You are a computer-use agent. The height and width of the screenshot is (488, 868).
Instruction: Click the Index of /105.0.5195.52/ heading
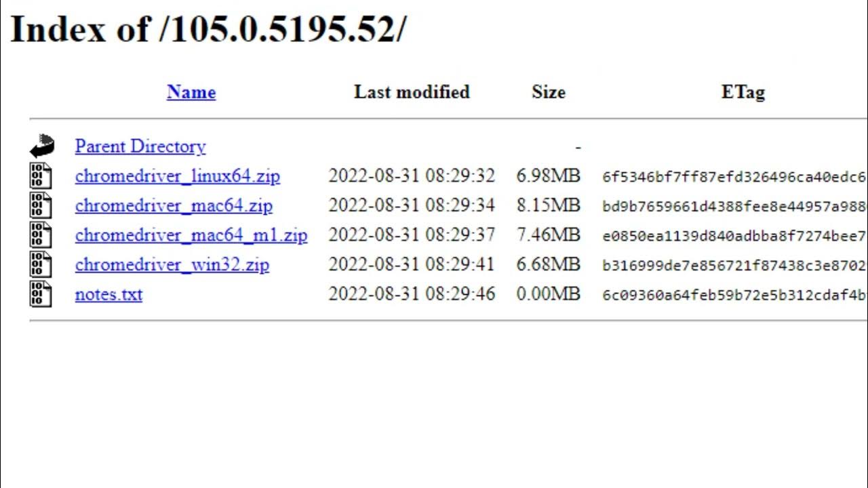click(208, 30)
